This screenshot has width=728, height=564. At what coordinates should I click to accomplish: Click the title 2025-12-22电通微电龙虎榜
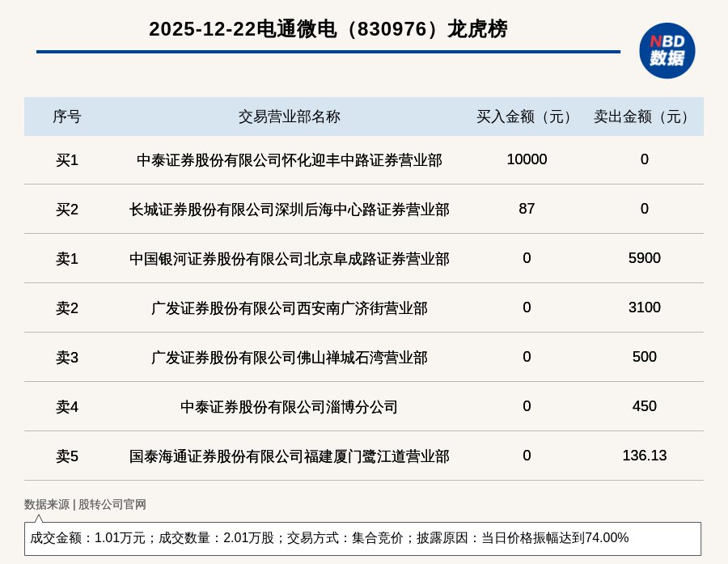click(328, 29)
